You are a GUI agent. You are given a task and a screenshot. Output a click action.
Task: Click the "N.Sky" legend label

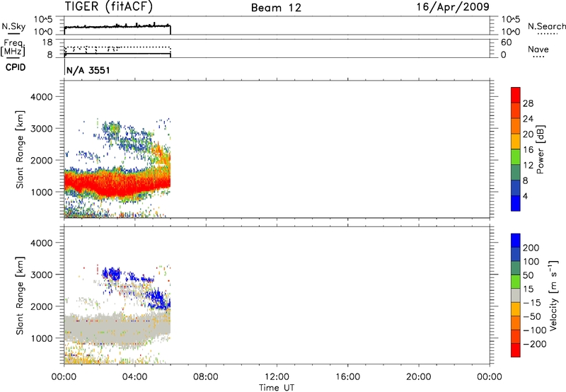coord(13,26)
